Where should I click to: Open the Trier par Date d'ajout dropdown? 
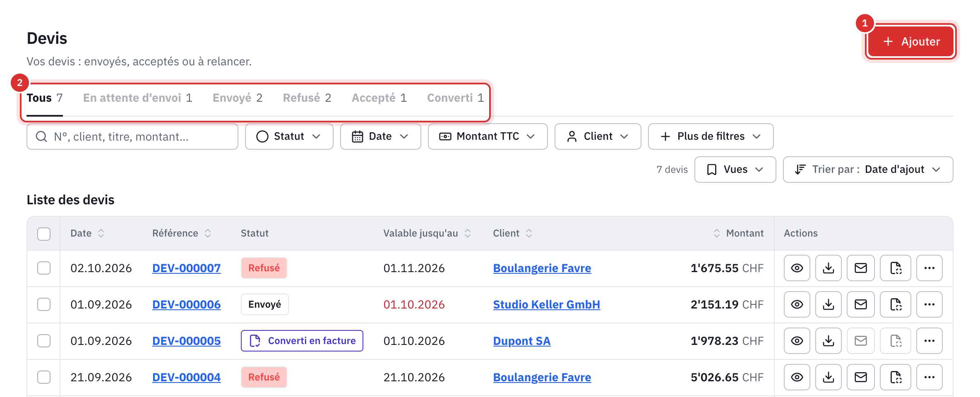[868, 170]
